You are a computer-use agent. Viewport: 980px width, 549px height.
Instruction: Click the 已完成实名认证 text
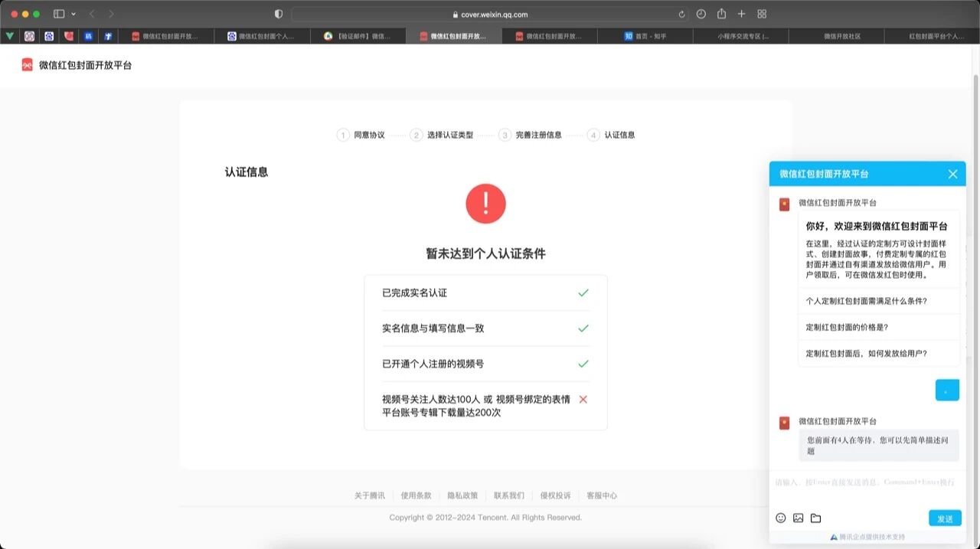pyautogui.click(x=414, y=292)
